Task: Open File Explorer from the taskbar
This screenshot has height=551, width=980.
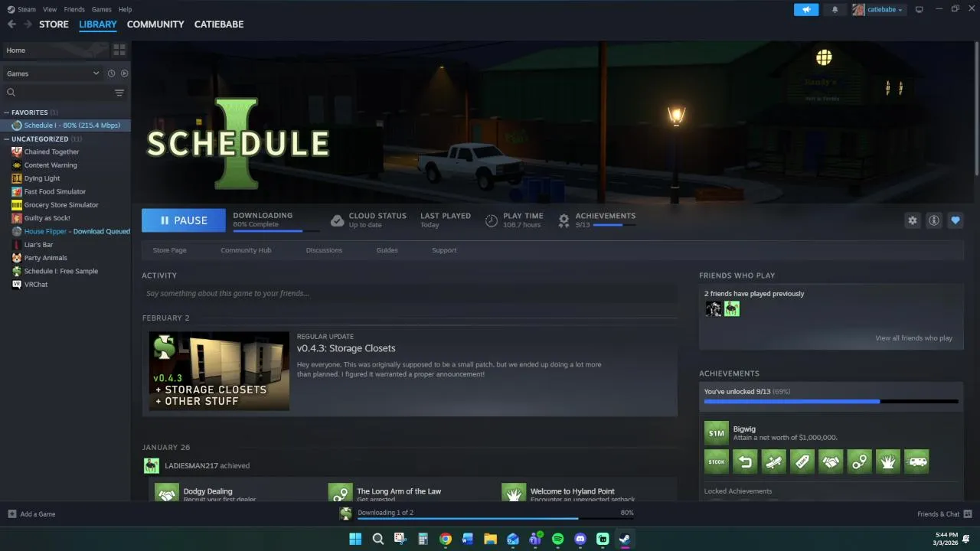Action: point(490,539)
